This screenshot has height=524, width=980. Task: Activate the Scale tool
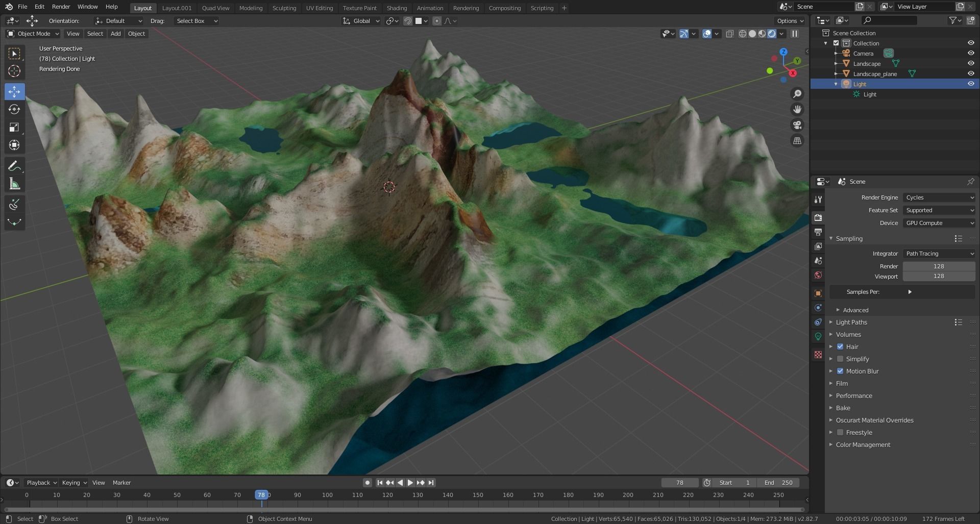click(14, 128)
